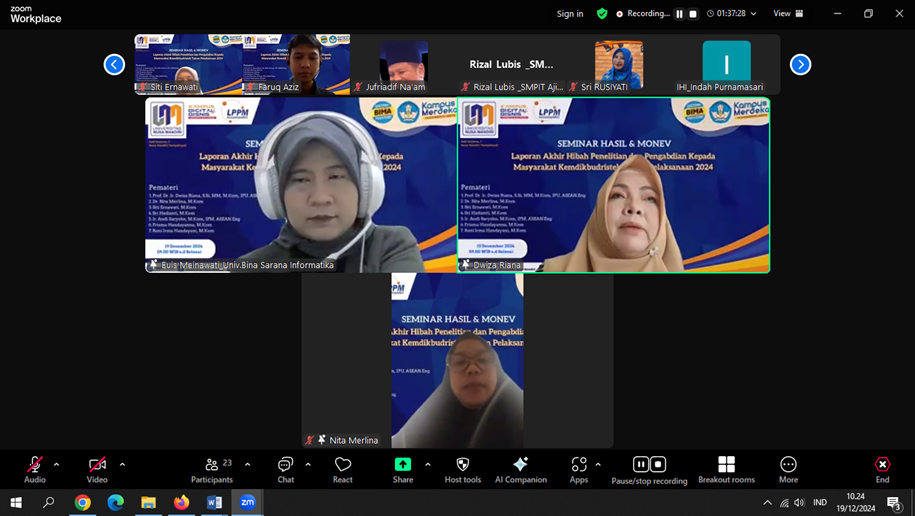End the meeting

882,468
